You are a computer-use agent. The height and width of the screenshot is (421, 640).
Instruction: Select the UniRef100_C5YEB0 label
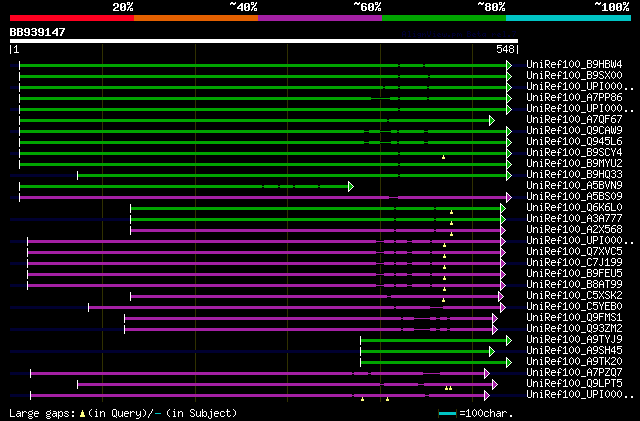[x=574, y=306]
